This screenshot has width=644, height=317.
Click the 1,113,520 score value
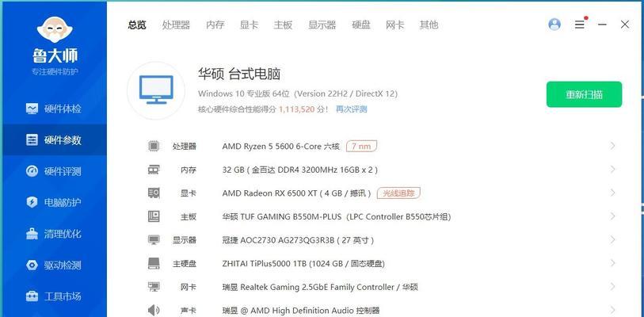pyautogui.click(x=296, y=109)
